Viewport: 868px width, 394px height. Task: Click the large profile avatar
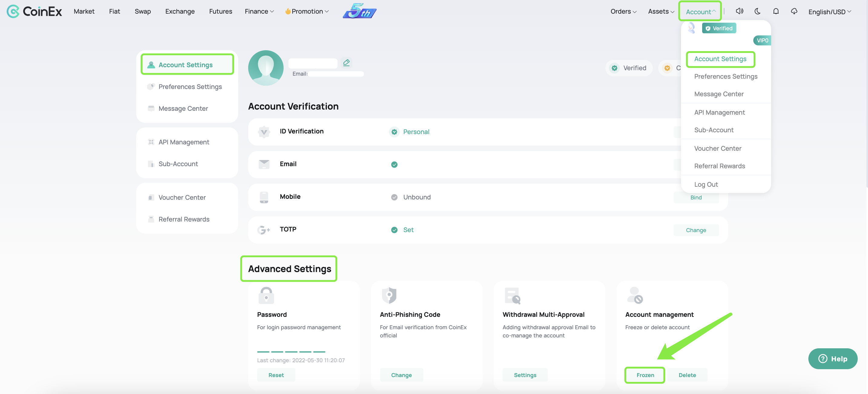tap(265, 68)
